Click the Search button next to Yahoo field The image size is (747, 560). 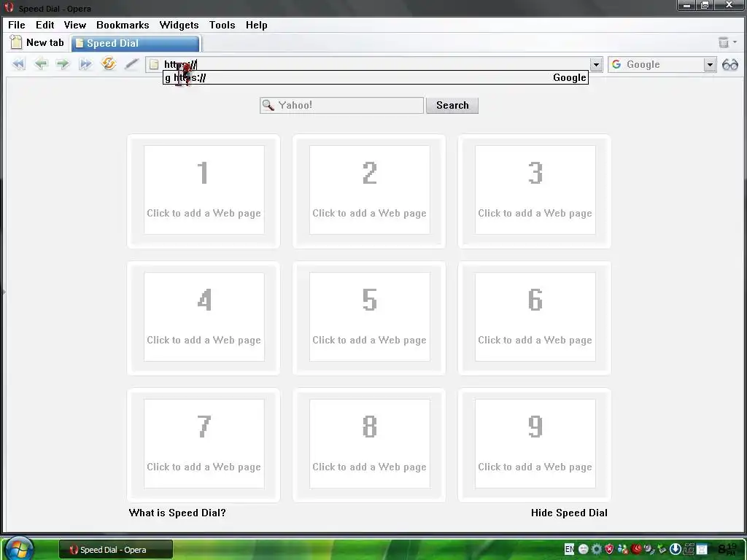pos(452,105)
